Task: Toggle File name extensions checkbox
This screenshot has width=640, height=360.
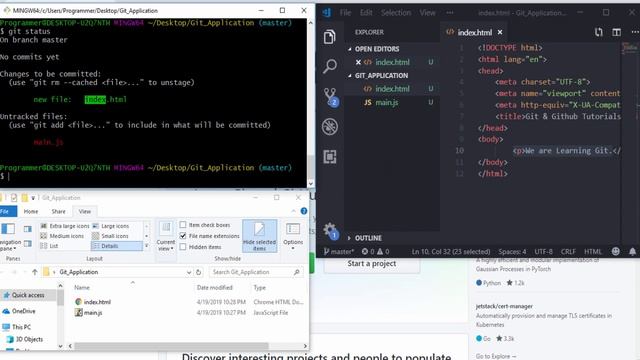Action: point(183,236)
